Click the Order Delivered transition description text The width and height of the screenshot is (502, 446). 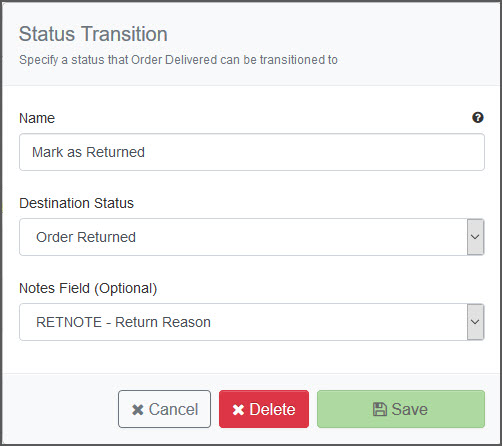(x=178, y=60)
